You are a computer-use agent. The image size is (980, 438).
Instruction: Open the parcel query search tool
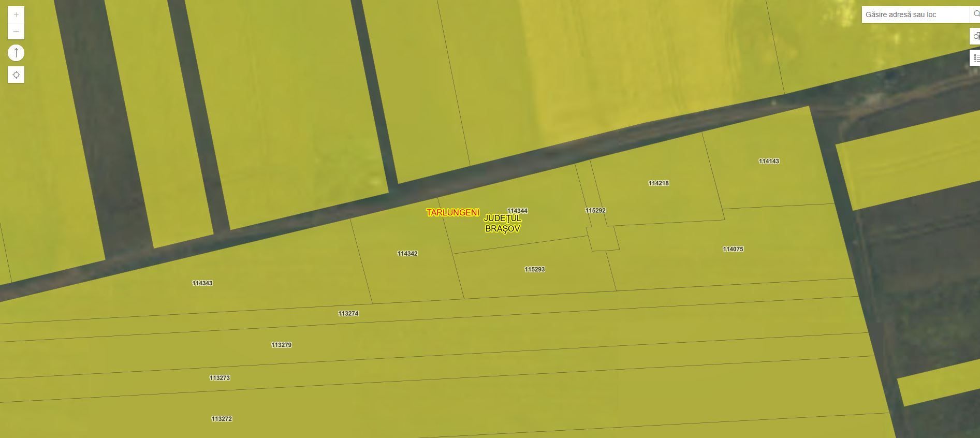(x=975, y=36)
